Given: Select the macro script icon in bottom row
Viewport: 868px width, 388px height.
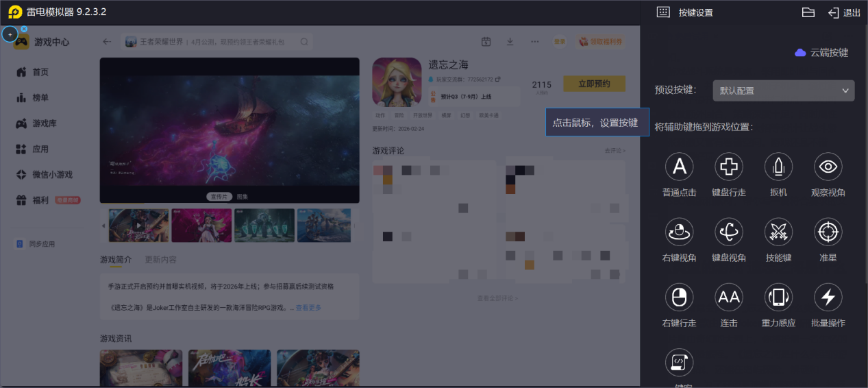Looking at the screenshot, I should point(679,362).
